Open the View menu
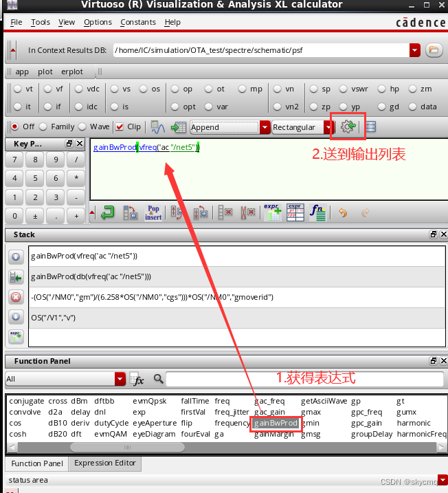Screen dimensions: 448x493 pyautogui.click(x=67, y=22)
